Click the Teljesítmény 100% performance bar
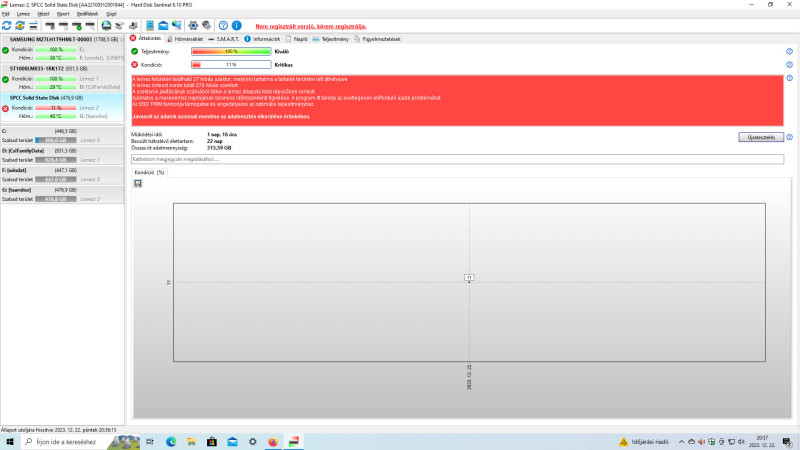Viewport: 800px width, 450px height. point(231,52)
